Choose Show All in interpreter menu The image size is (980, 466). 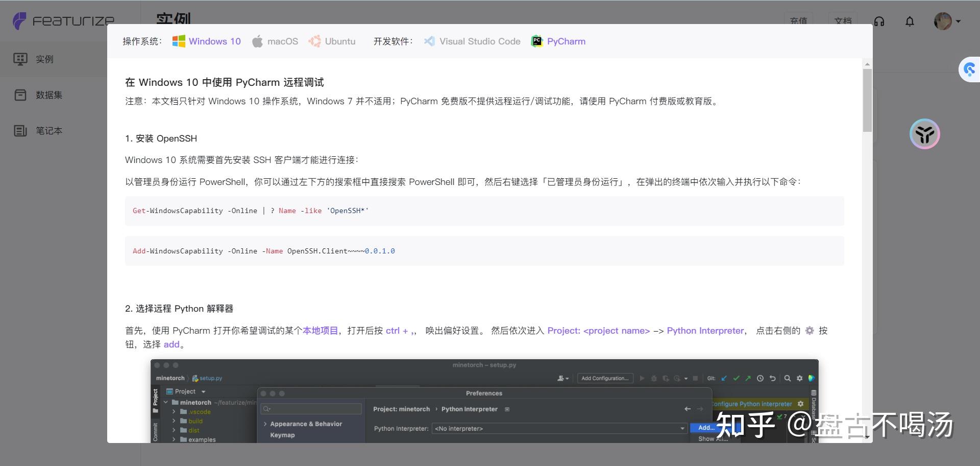click(713, 438)
